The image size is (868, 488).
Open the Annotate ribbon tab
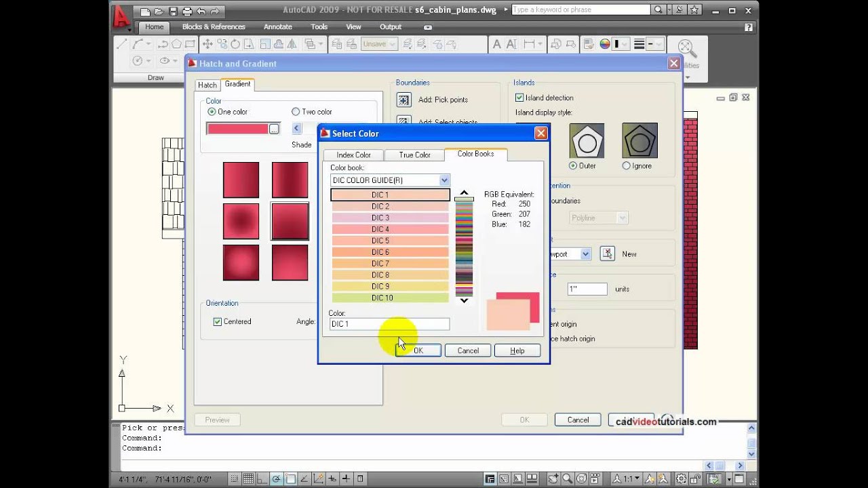(277, 27)
